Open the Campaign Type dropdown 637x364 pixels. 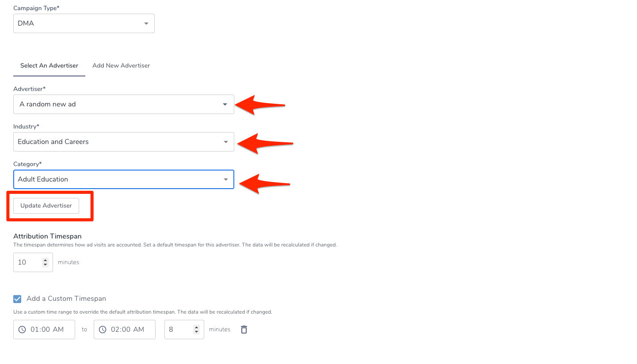[84, 23]
